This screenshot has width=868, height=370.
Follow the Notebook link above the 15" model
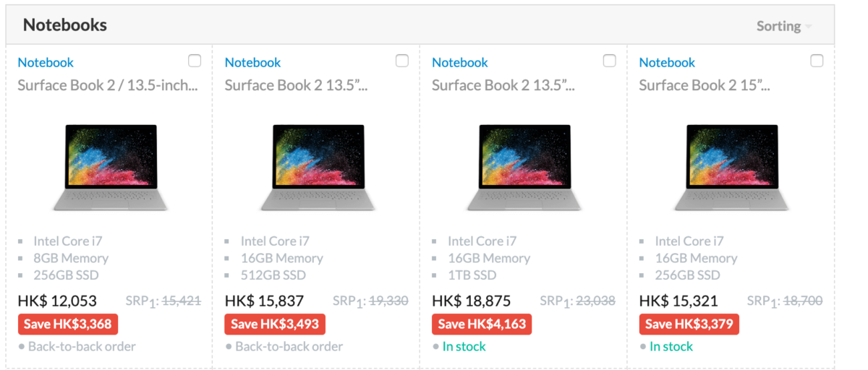(667, 63)
